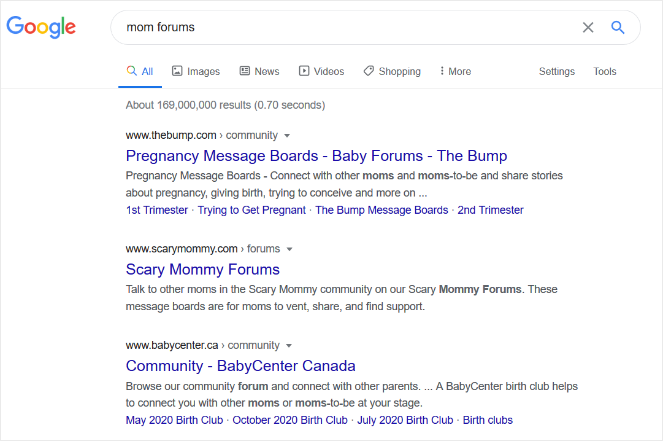This screenshot has width=663, height=441.
Task: Open the Videos tab
Action: coord(321,71)
